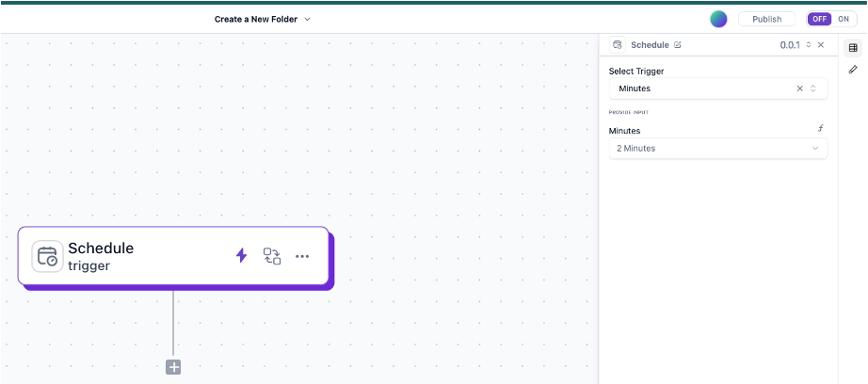
Task: Change the 0.0.1 version stepper
Action: coord(808,45)
